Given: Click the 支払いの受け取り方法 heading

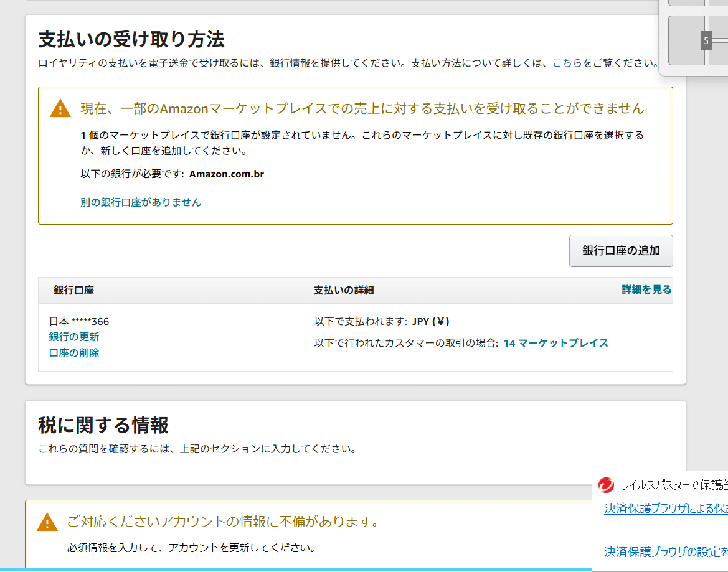Looking at the screenshot, I should coord(131,39).
